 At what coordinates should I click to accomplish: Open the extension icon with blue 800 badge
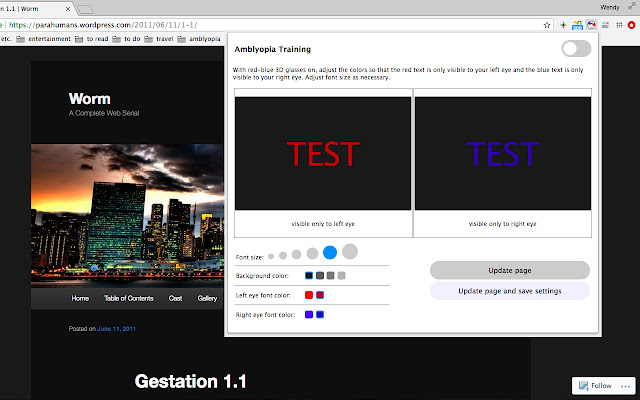click(577, 25)
